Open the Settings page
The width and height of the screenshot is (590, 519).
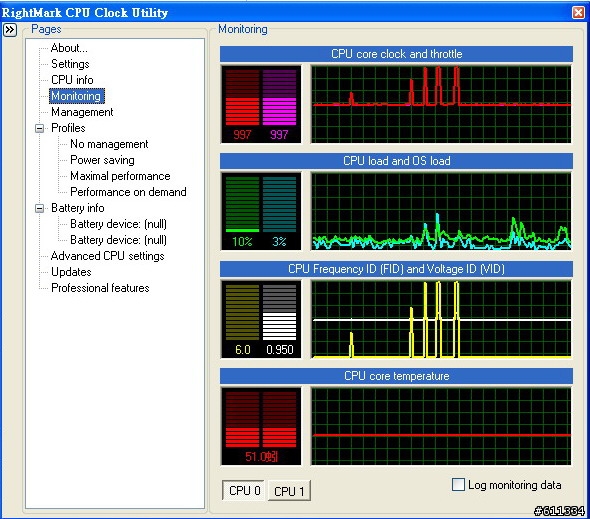coord(70,64)
